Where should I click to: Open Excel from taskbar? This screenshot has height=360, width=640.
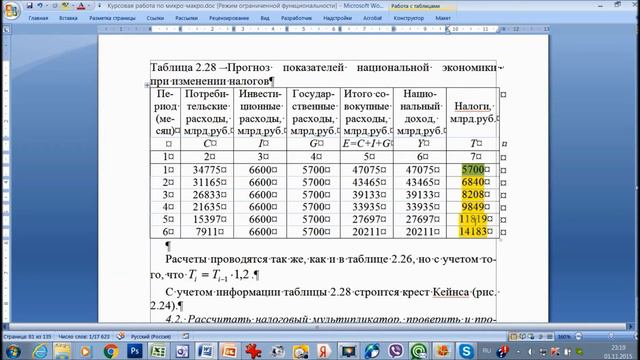[x=158, y=351]
